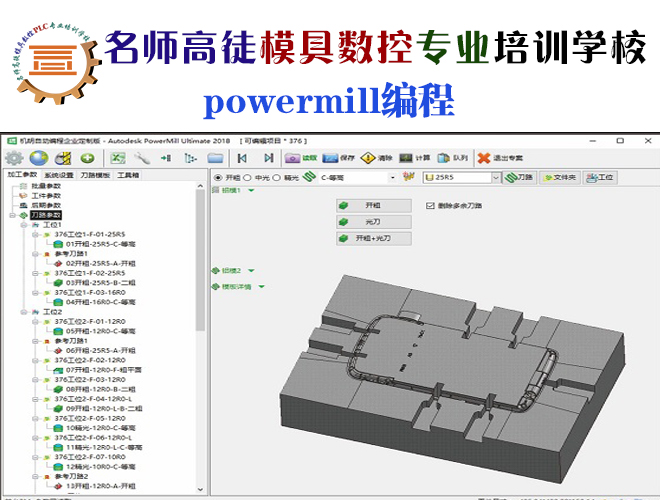This screenshot has height=500, width=660.
Task: Go to last item with skip-forward icon
Action: click(x=269, y=158)
